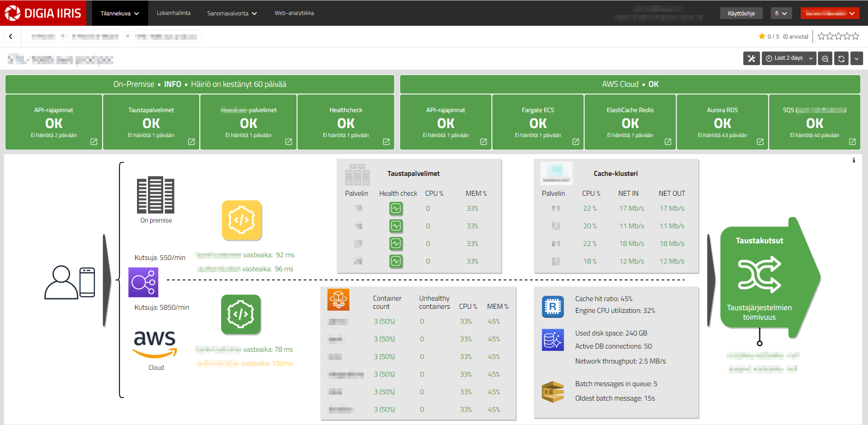Open the Tilannekuva menu
The height and width of the screenshot is (425, 868).
point(119,13)
